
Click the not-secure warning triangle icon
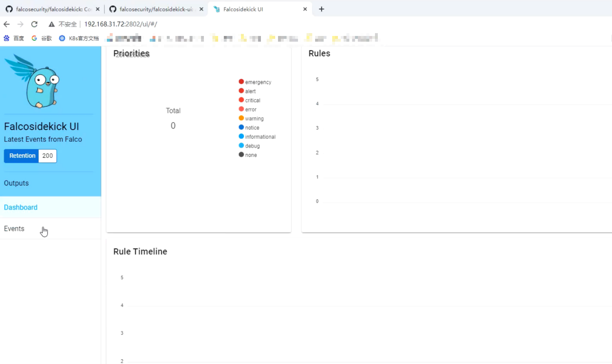pyautogui.click(x=52, y=24)
